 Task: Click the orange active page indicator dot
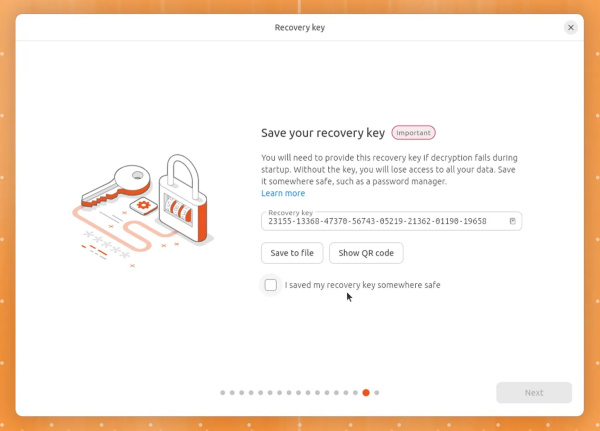coord(366,393)
